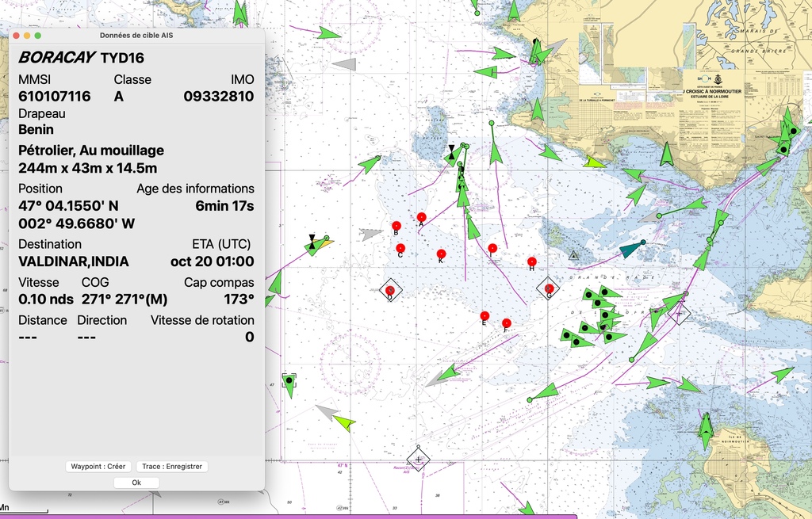Click diamond-framed waypoint D
Image resolution: width=812 pixels, height=519 pixels.
coord(389,291)
